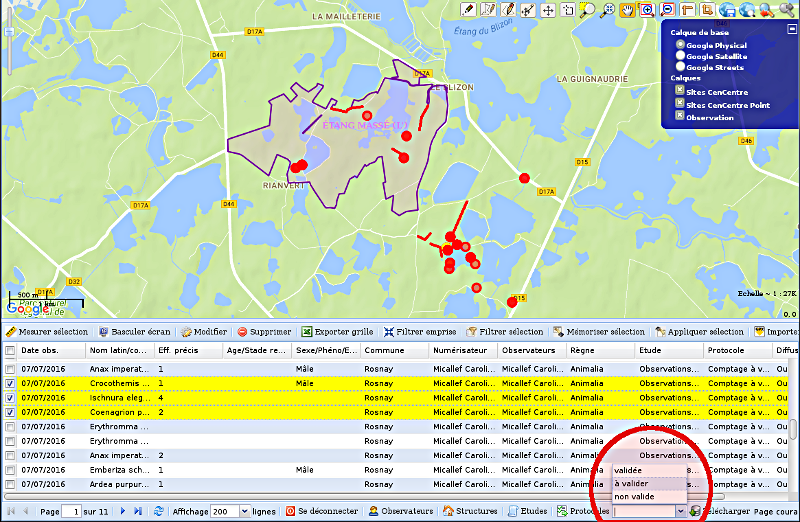Go to next page of grid
The image size is (800, 522).
[x=124, y=511]
